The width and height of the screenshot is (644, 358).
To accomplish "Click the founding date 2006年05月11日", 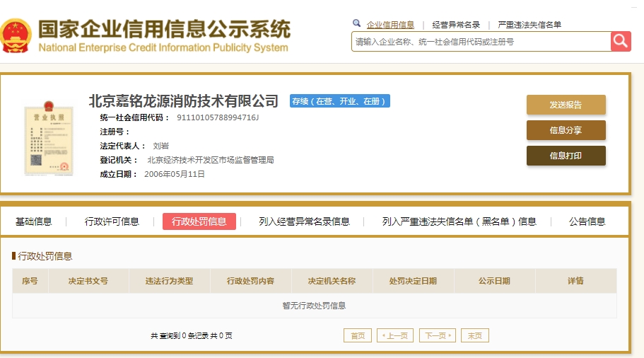I will pyautogui.click(x=174, y=174).
